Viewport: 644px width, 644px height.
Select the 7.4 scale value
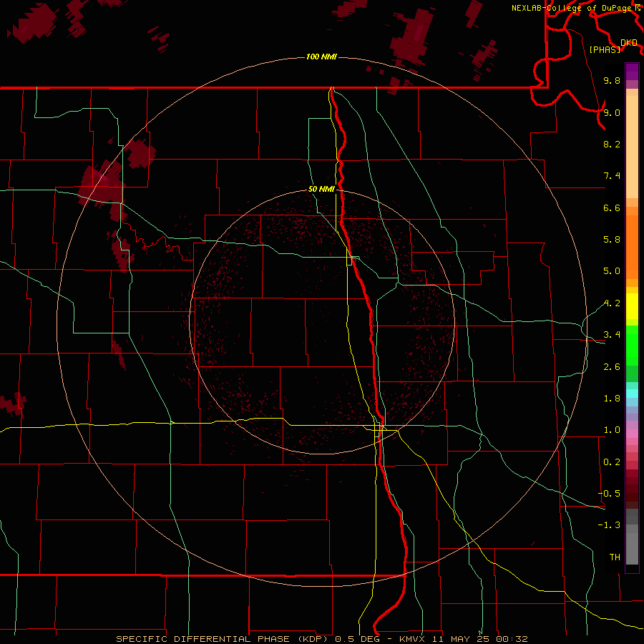[x=612, y=176]
